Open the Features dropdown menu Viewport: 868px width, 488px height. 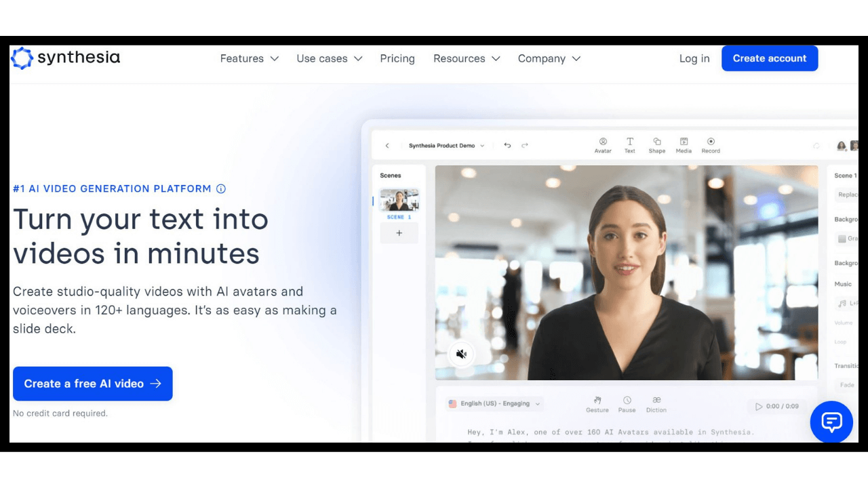249,59
